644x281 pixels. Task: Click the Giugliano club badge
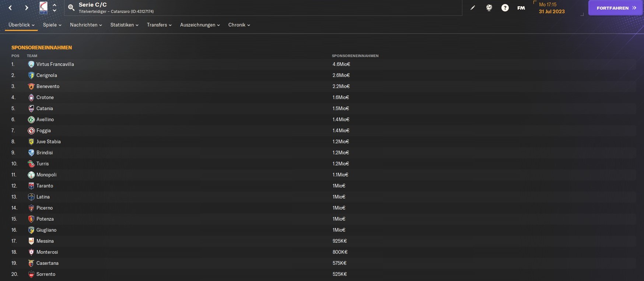click(31, 230)
